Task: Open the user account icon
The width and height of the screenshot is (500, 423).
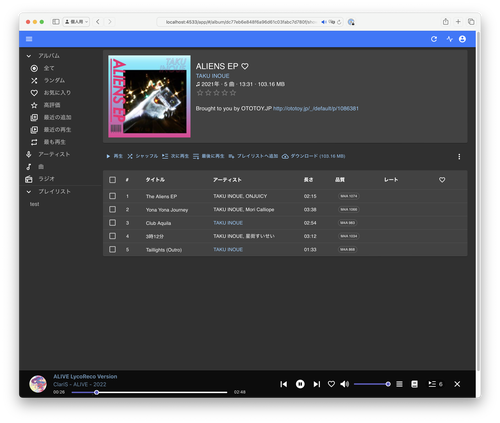Action: pos(462,39)
